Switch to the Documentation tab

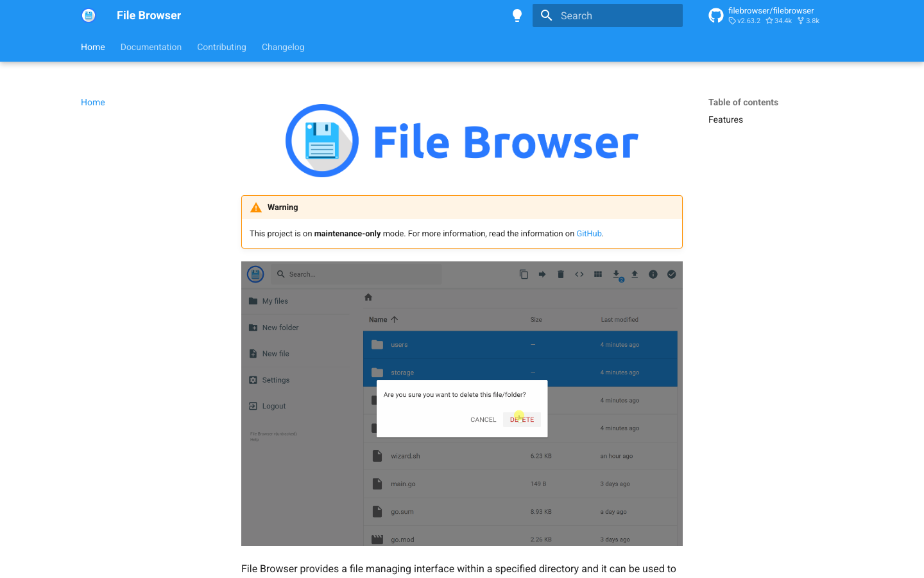[x=151, y=47]
